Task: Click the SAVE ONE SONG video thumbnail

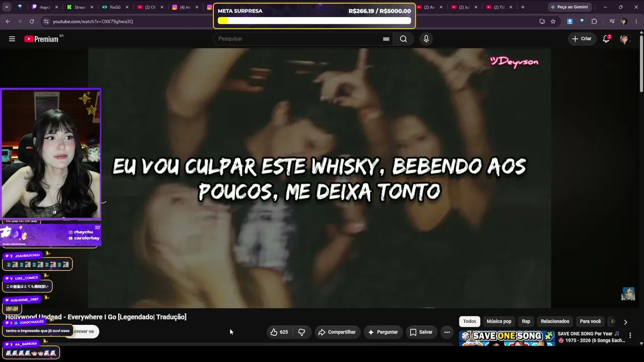Action: pos(507,338)
